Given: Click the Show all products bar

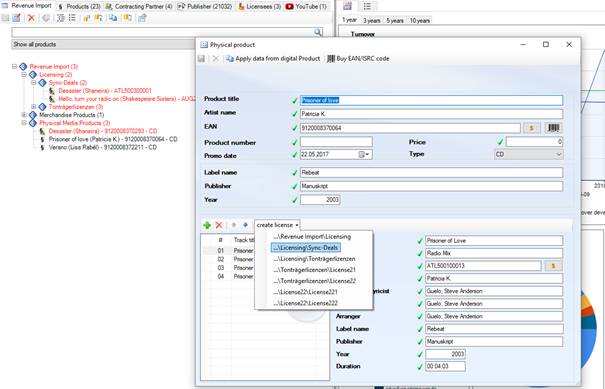Looking at the screenshot, I should coord(103,44).
